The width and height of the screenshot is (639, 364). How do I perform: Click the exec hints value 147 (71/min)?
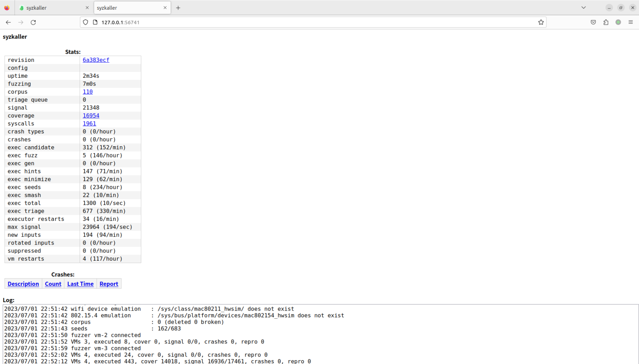103,171
